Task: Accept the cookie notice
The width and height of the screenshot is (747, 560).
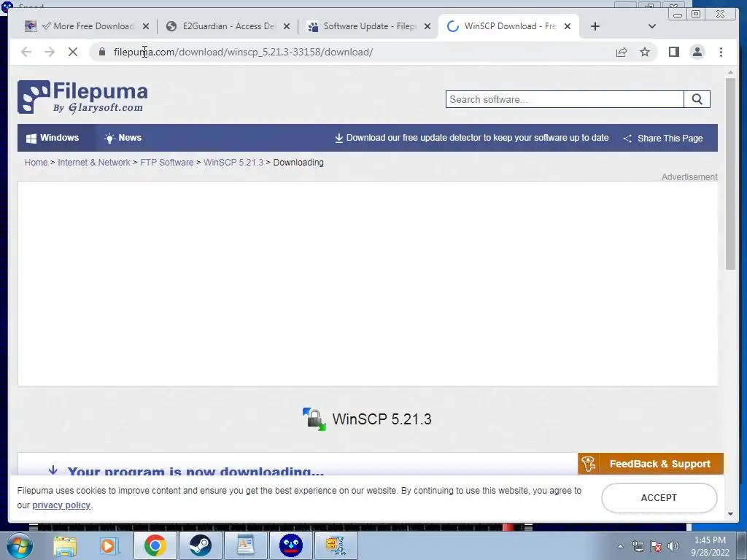Action: point(659,497)
